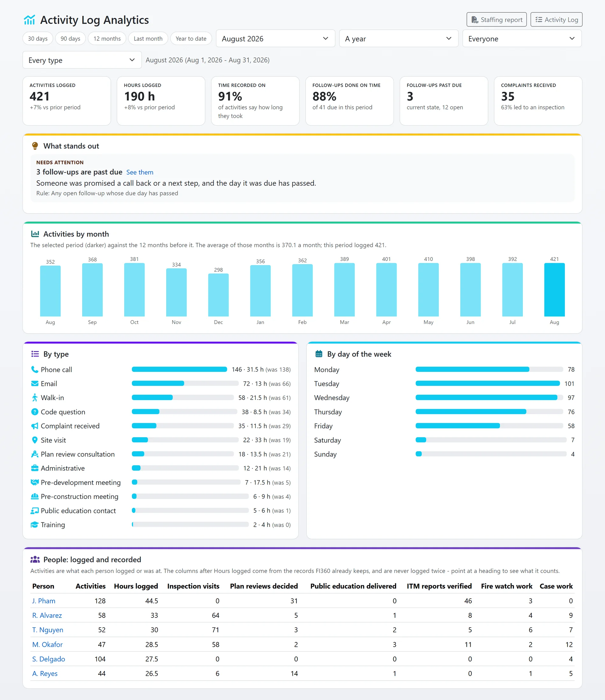Open the Staffing report PDF
Image resolution: width=605 pixels, height=700 pixels.
[496, 19]
